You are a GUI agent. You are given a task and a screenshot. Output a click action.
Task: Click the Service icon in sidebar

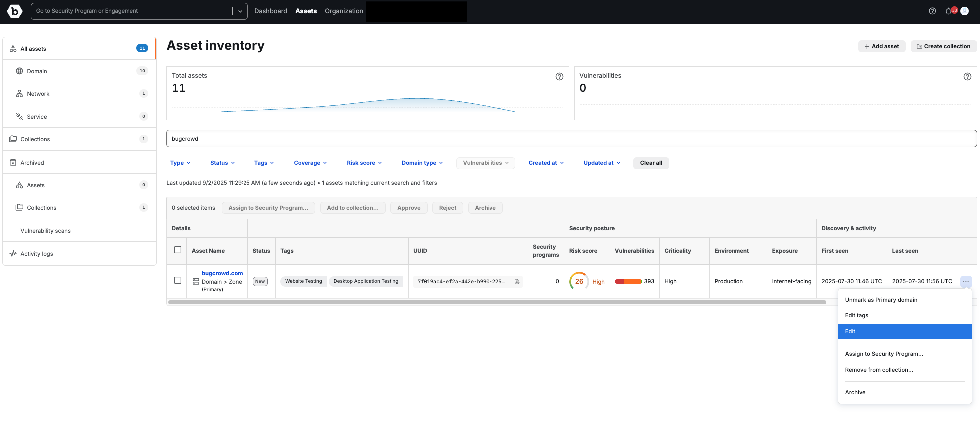point(19,116)
